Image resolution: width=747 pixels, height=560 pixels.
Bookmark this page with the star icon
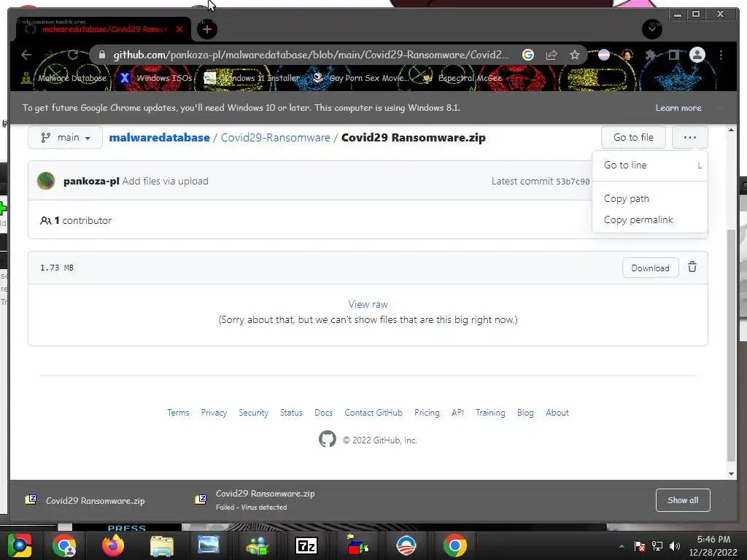click(x=575, y=55)
